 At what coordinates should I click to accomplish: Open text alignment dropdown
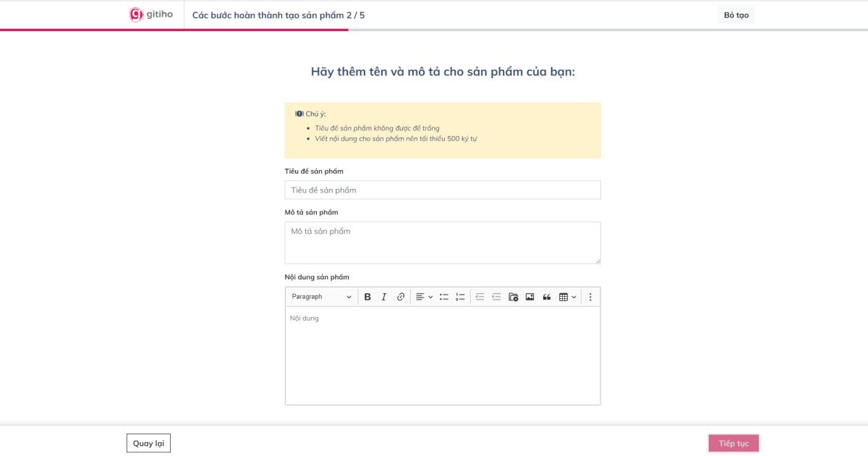click(424, 297)
